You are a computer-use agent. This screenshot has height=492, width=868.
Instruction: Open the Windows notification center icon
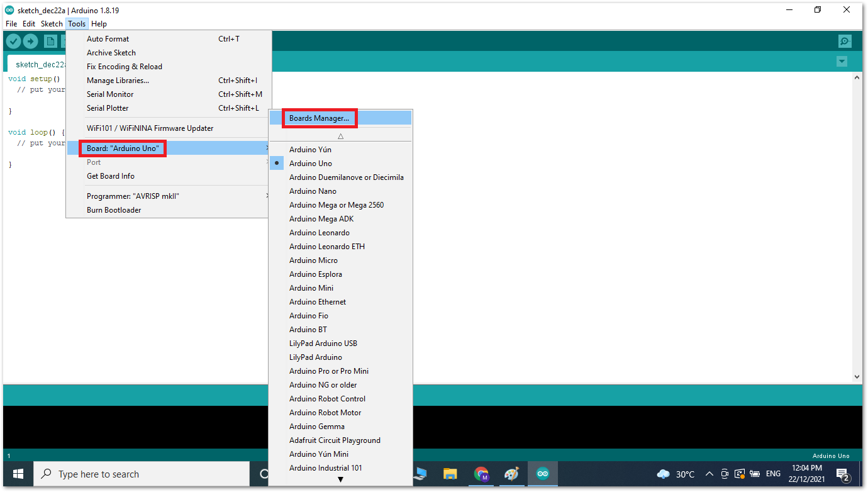click(843, 474)
